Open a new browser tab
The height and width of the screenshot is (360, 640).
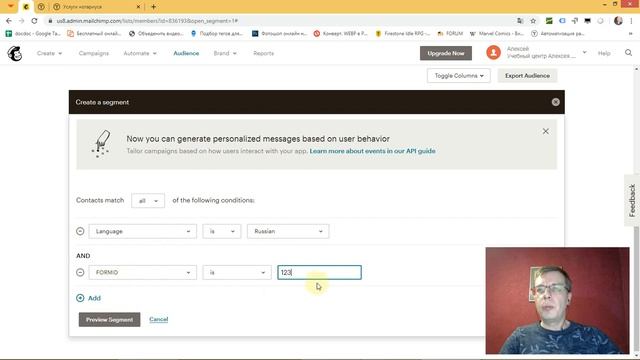click(x=153, y=7)
